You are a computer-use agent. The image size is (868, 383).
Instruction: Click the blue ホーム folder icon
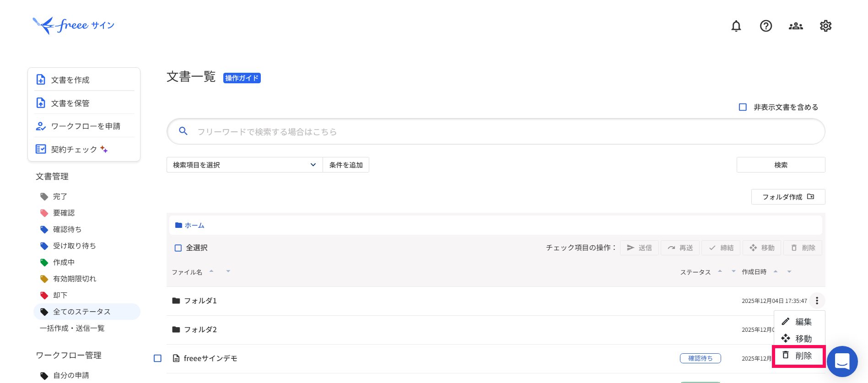179,225
